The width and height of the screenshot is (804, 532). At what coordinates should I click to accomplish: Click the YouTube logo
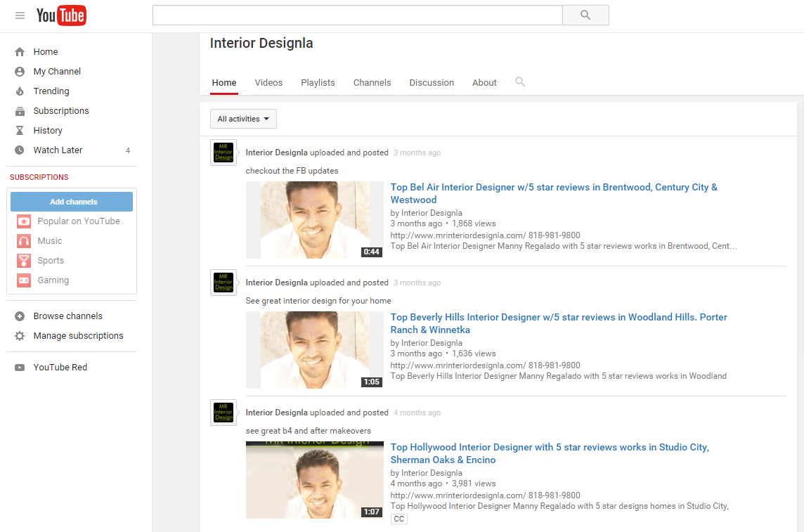point(61,15)
